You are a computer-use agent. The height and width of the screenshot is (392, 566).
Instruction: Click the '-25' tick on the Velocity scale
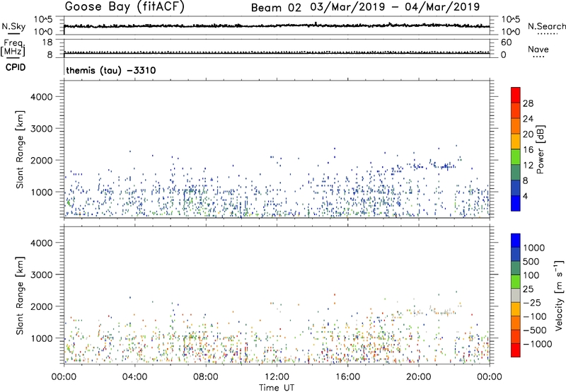point(531,302)
